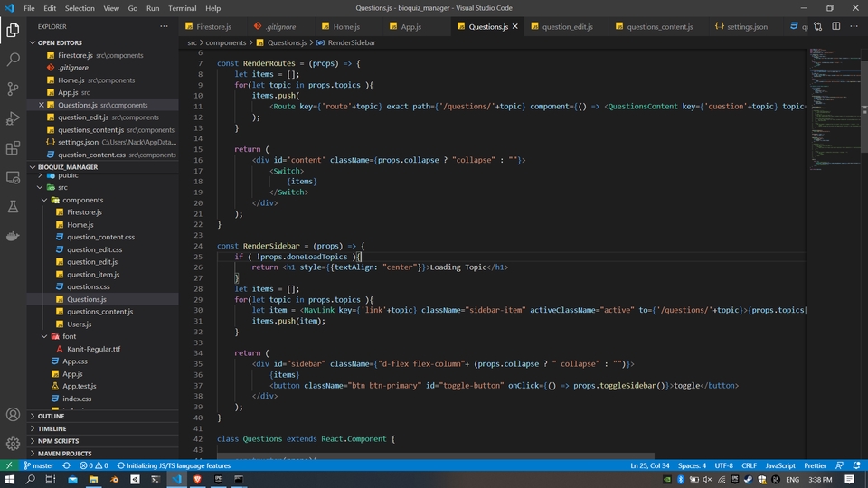Open the Explorer view in activity bar
The width and height of the screenshot is (868, 488).
(13, 30)
